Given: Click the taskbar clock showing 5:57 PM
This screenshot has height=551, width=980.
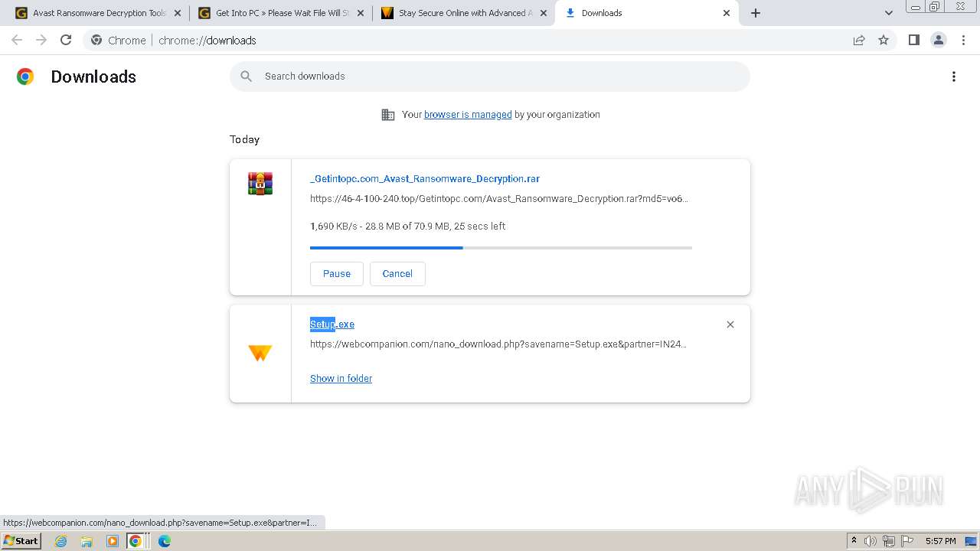Looking at the screenshot, I should point(940,541).
